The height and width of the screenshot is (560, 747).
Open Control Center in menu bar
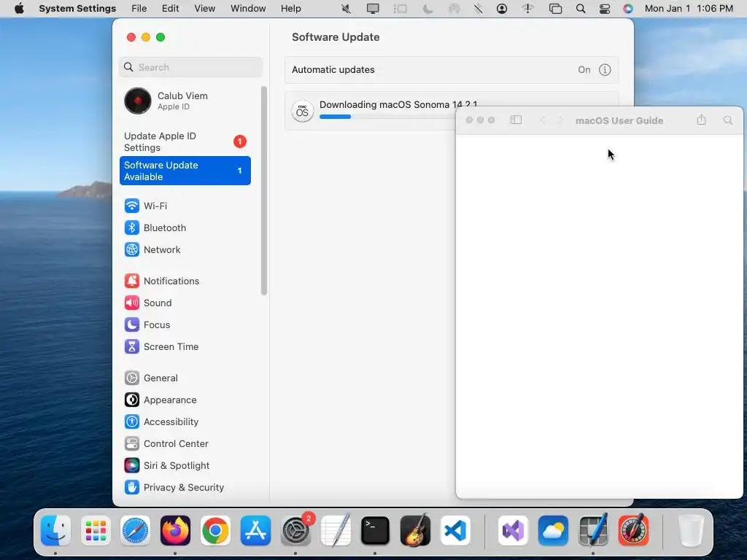pos(605,9)
